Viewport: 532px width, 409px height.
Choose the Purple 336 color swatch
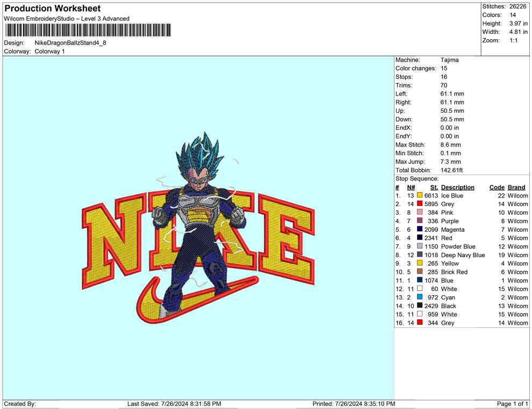420,221
